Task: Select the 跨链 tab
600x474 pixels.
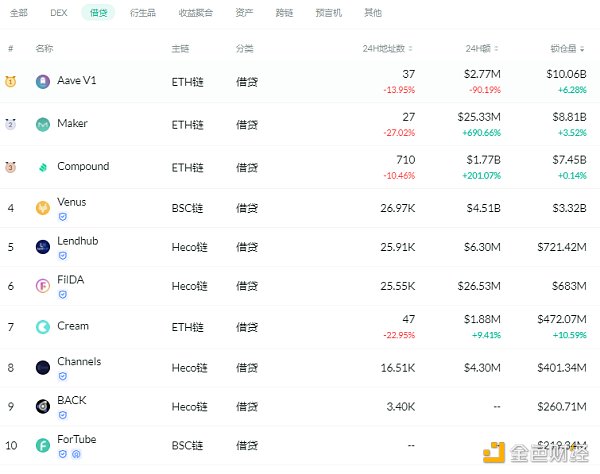Action: click(284, 13)
